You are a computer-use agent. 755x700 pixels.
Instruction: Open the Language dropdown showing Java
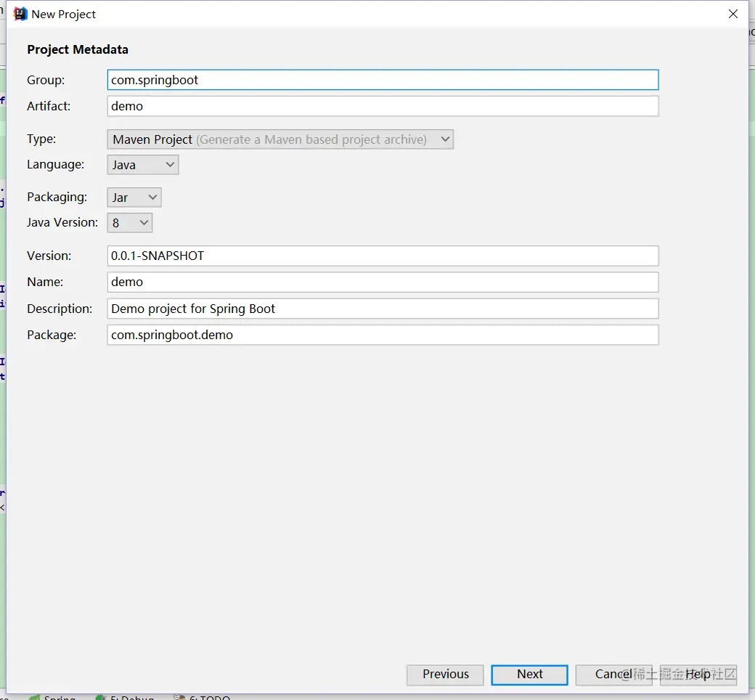(142, 165)
